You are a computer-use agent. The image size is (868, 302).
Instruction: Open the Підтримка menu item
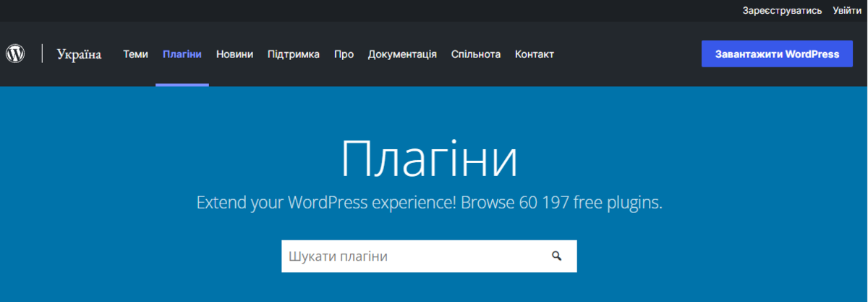pos(294,54)
